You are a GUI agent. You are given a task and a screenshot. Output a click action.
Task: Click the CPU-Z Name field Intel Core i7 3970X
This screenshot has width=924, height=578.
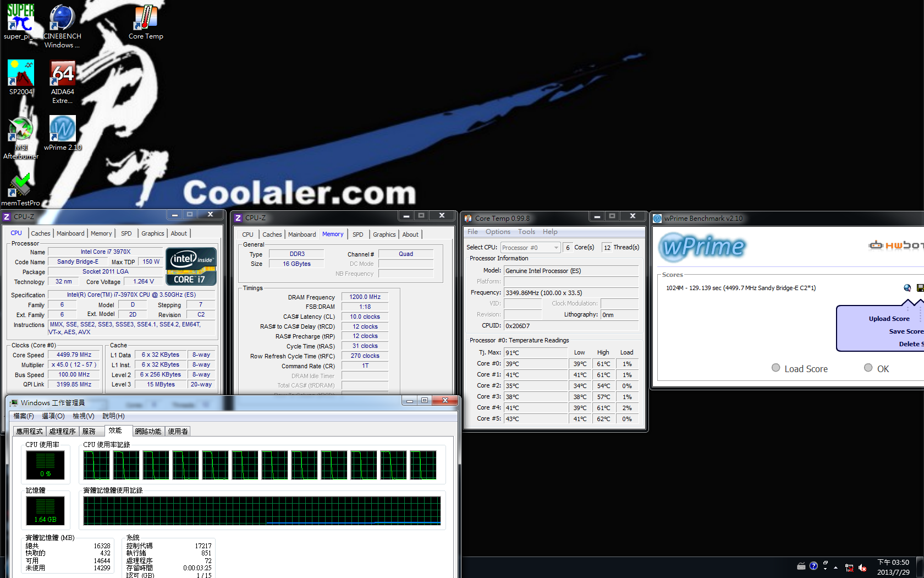click(106, 252)
